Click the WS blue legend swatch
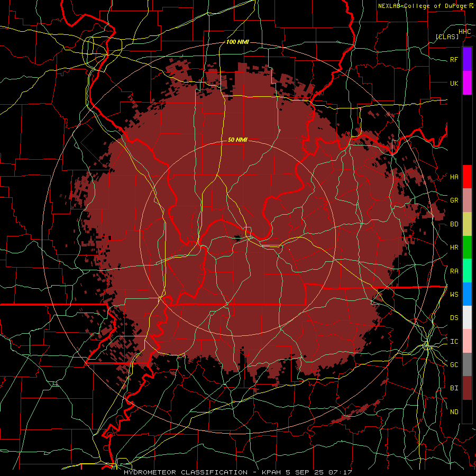Screen dimensions: 476x476 (467, 294)
